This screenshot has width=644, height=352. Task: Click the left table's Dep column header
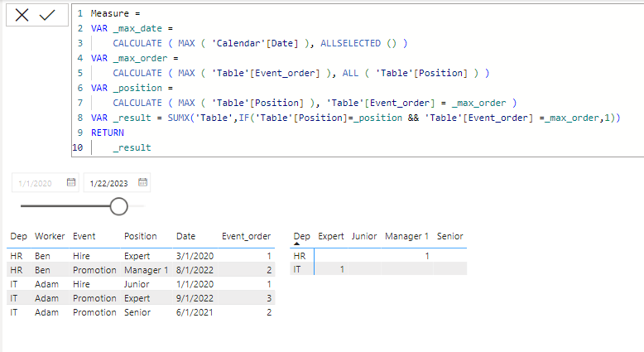click(x=18, y=236)
